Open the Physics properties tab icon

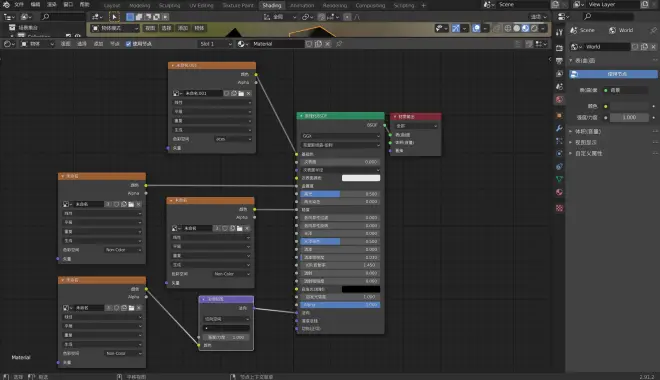tap(559, 154)
